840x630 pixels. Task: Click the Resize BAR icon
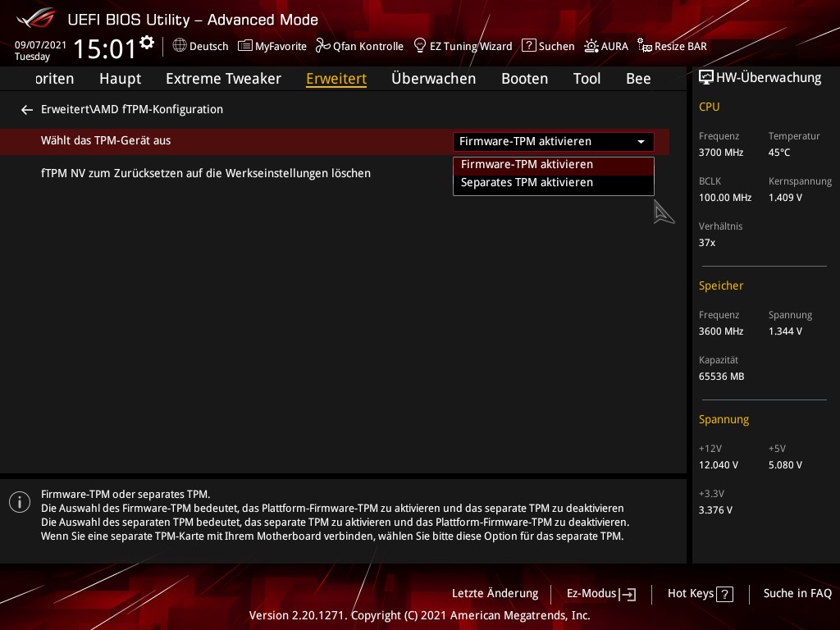coord(645,46)
